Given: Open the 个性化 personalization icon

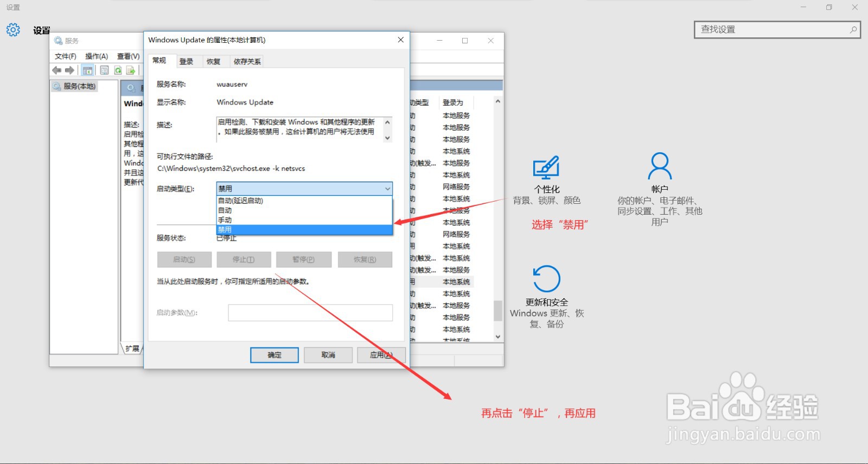Looking at the screenshot, I should click(546, 167).
